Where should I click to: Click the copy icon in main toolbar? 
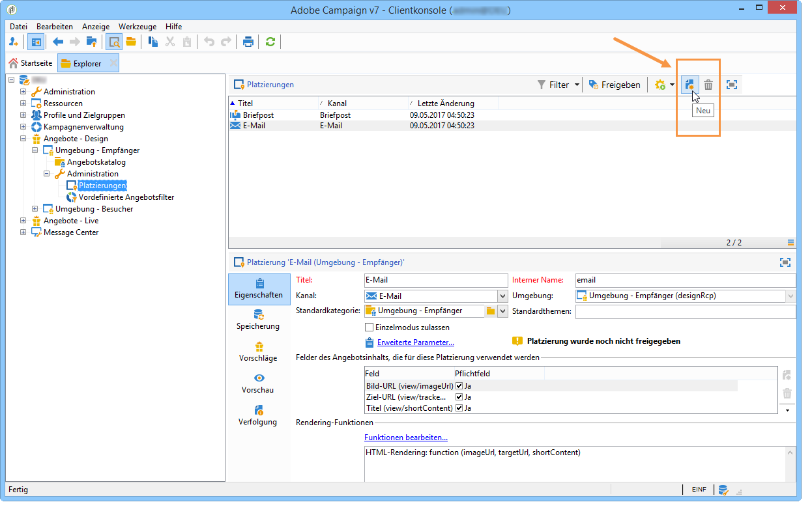point(153,42)
